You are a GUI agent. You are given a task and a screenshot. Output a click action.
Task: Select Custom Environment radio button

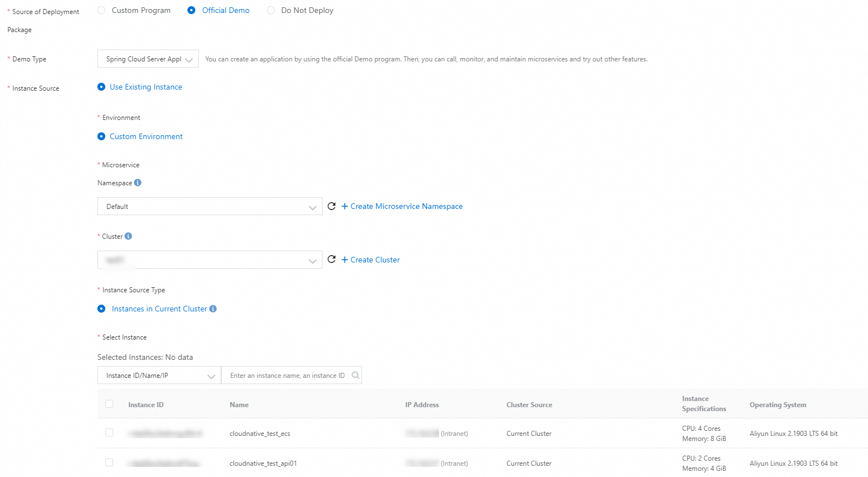101,136
